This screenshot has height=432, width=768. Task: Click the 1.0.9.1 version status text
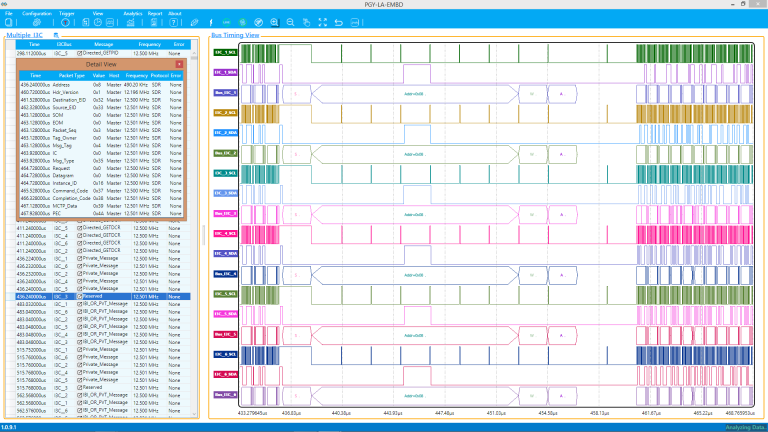click(9, 428)
